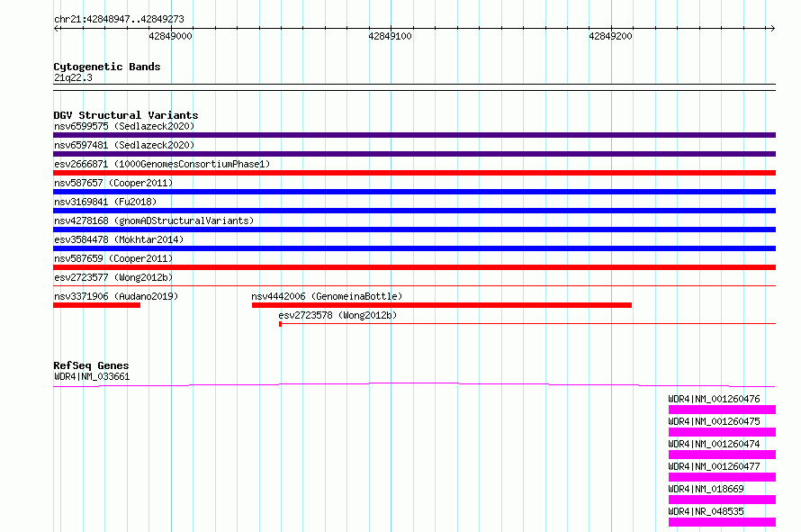Open esv2666871 (1000GenomesConsortiumPhase1) label
This screenshot has width=801, height=532.
[x=162, y=164]
